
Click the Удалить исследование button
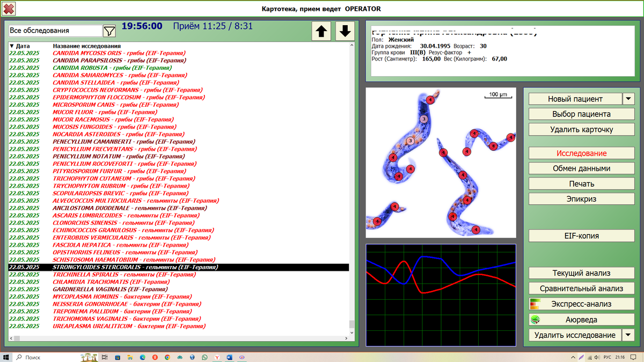575,335
